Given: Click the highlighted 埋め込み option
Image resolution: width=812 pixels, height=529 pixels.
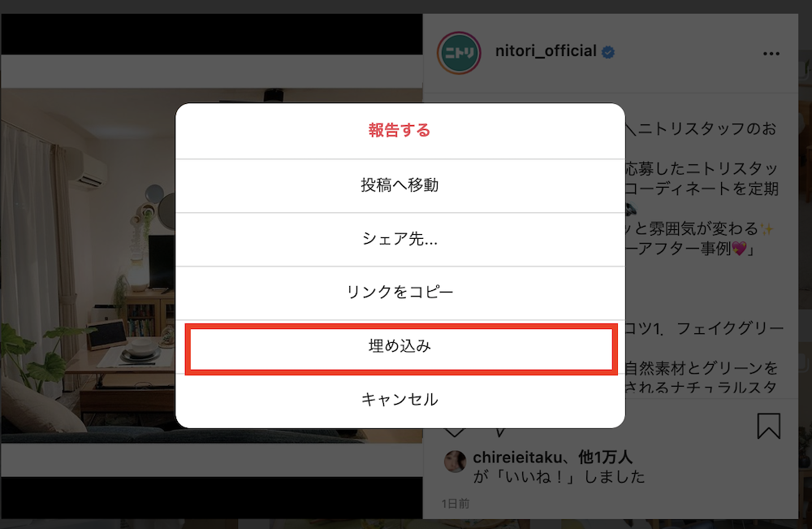Looking at the screenshot, I should (x=400, y=346).
